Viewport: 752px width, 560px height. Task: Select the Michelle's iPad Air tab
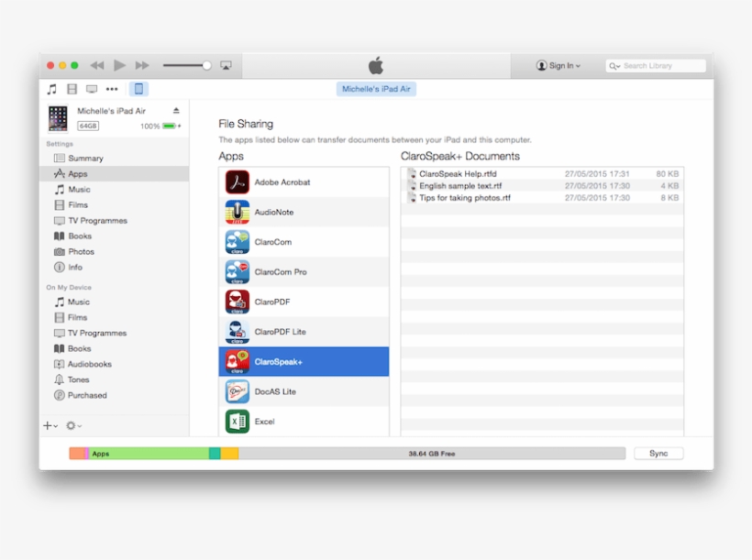coord(375,88)
